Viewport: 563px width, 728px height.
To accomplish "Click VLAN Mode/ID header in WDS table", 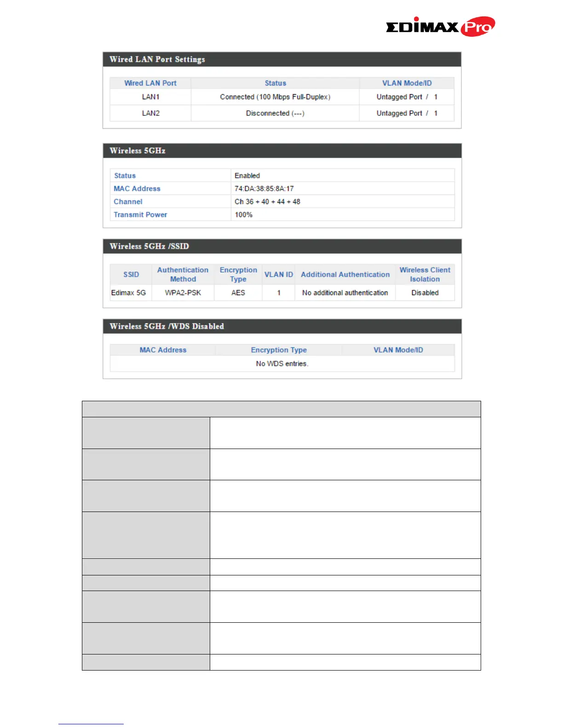I will coord(398,350).
